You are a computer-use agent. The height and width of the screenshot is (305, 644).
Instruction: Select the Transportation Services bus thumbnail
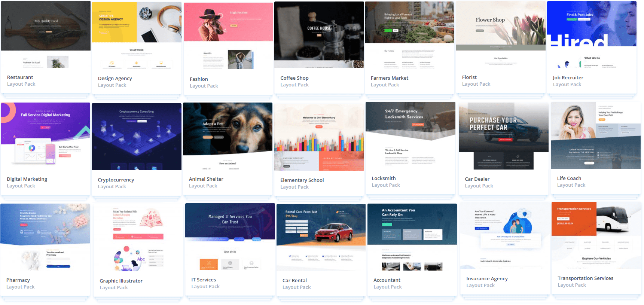(x=596, y=236)
